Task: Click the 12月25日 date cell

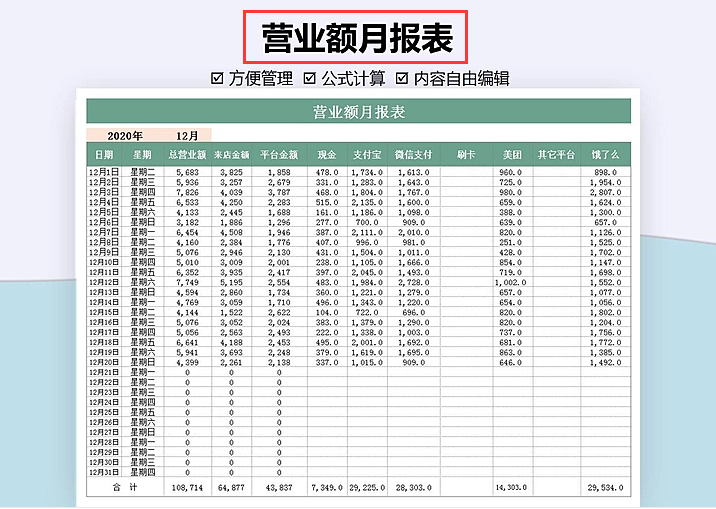Action: [104, 413]
